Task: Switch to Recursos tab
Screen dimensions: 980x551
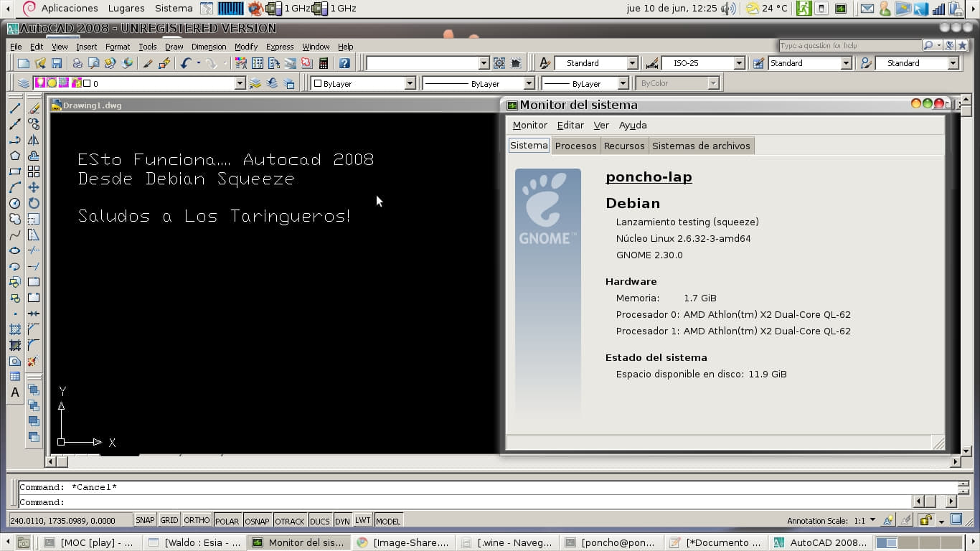Action: (x=624, y=146)
